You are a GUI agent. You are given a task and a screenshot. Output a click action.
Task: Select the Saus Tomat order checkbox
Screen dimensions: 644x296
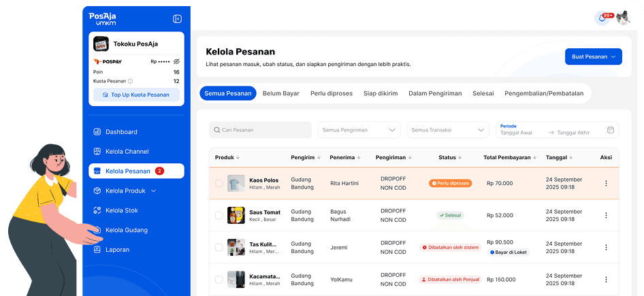[x=219, y=216]
